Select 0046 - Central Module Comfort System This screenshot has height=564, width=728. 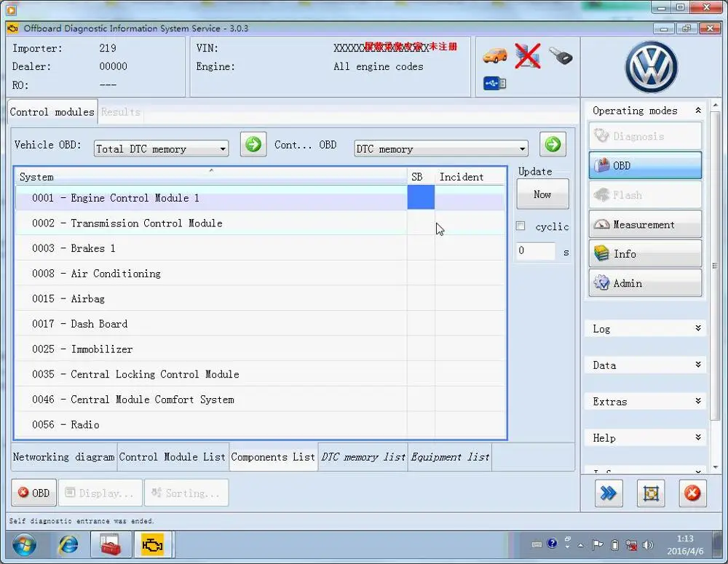260,400
